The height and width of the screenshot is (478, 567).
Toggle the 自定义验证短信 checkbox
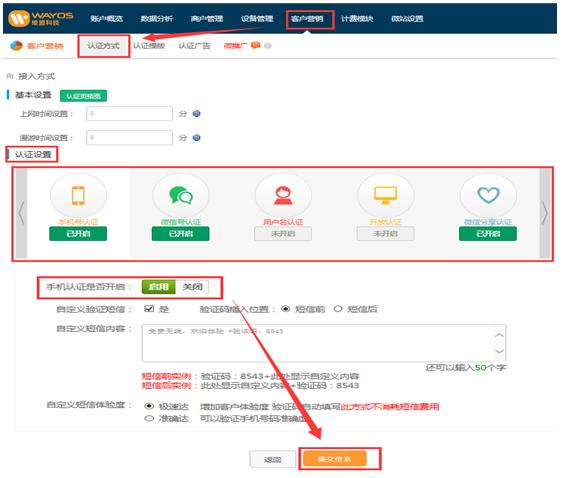point(149,308)
